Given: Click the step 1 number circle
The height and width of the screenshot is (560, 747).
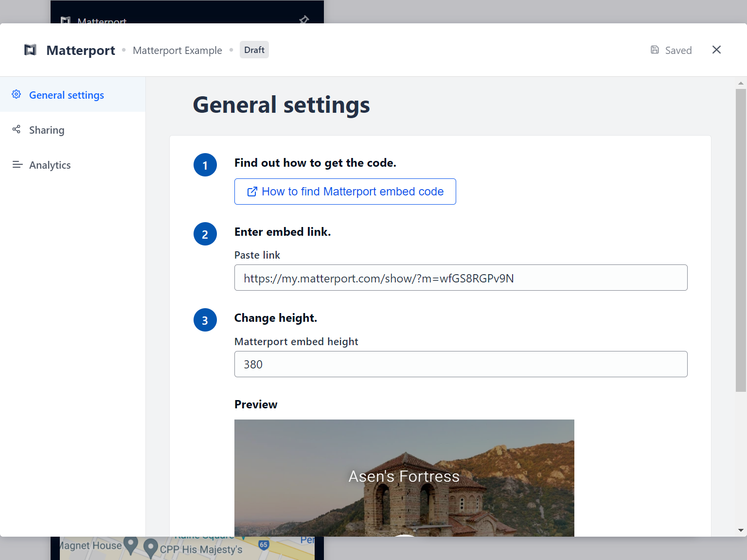Looking at the screenshot, I should click(205, 165).
